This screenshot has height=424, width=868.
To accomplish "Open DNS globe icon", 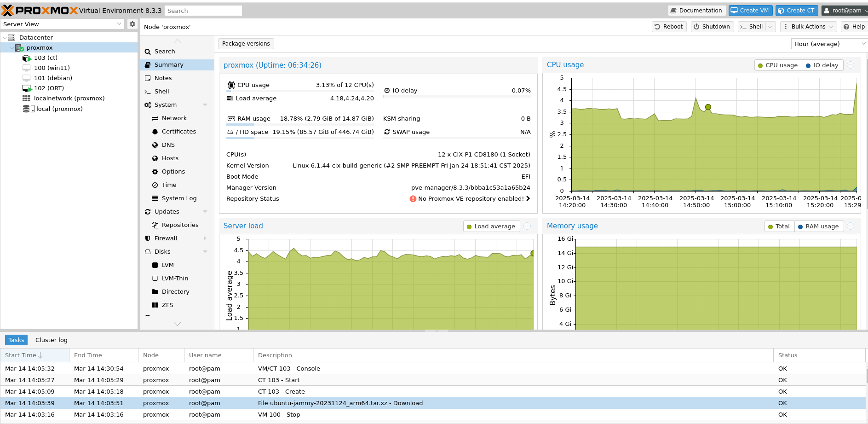I will point(155,145).
